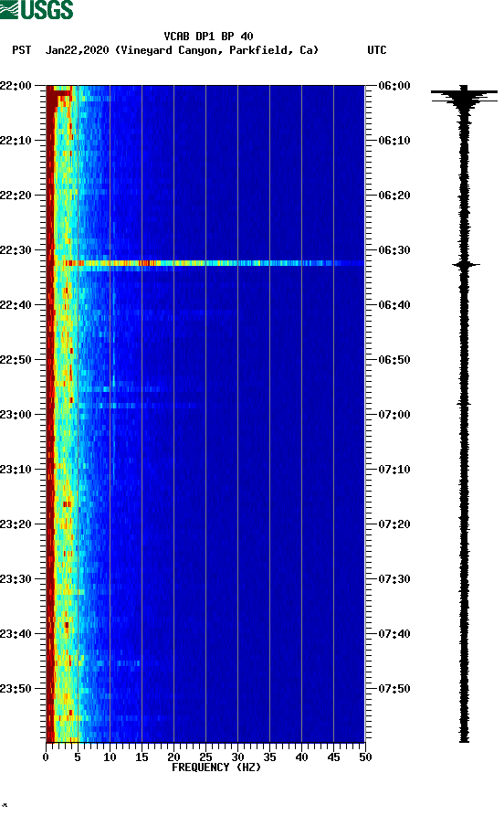Screen dimensions: 504x815
Task: Click the '06:20' UTC time label
Action: 394,195
